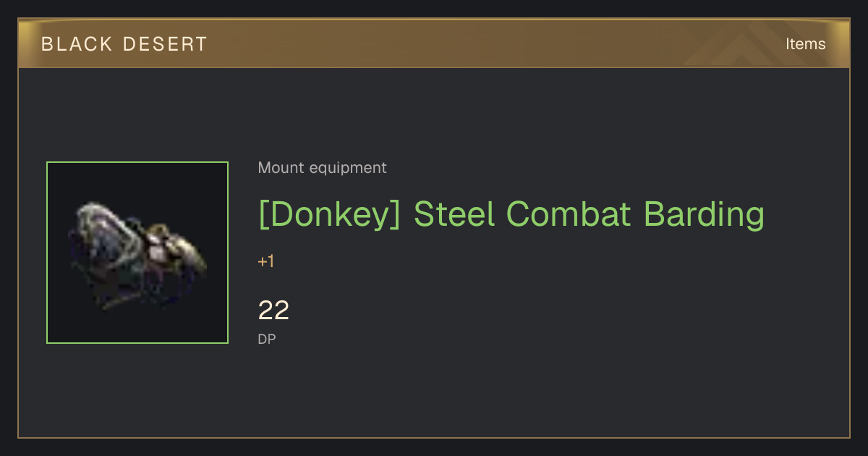The image size is (868, 456).
Task: Click the gold header banner
Action: pos(434,44)
